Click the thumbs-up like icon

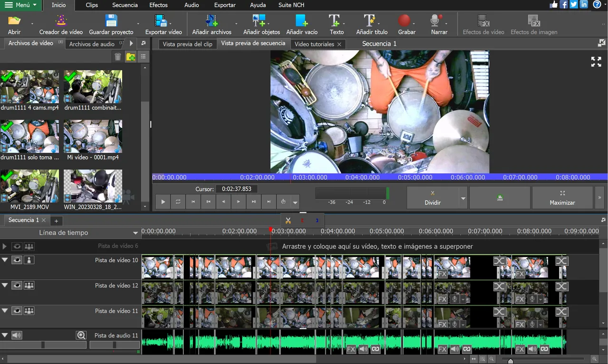point(554,4)
